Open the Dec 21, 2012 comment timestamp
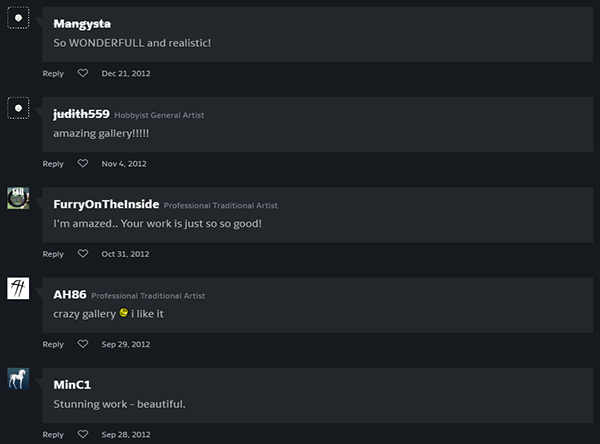This screenshot has width=600, height=444. pos(126,73)
